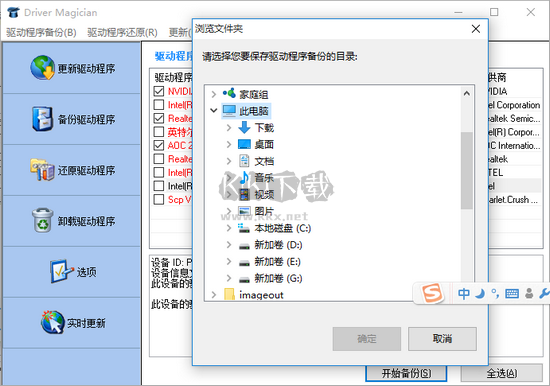Uncheck the AOC driver checkbox
This screenshot has height=386, width=550.
159,145
